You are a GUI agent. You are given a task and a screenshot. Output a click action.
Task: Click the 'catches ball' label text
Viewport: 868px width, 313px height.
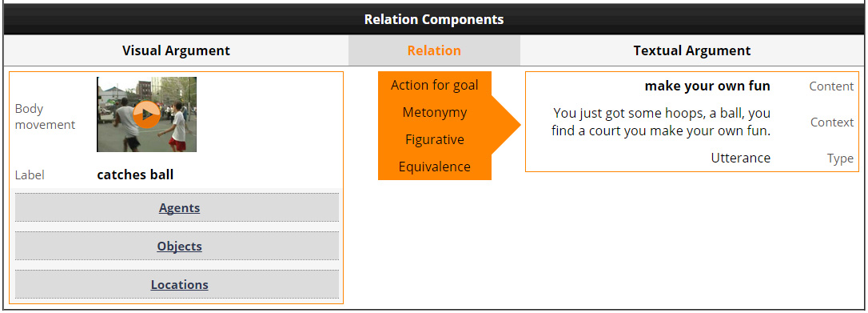tap(135, 175)
